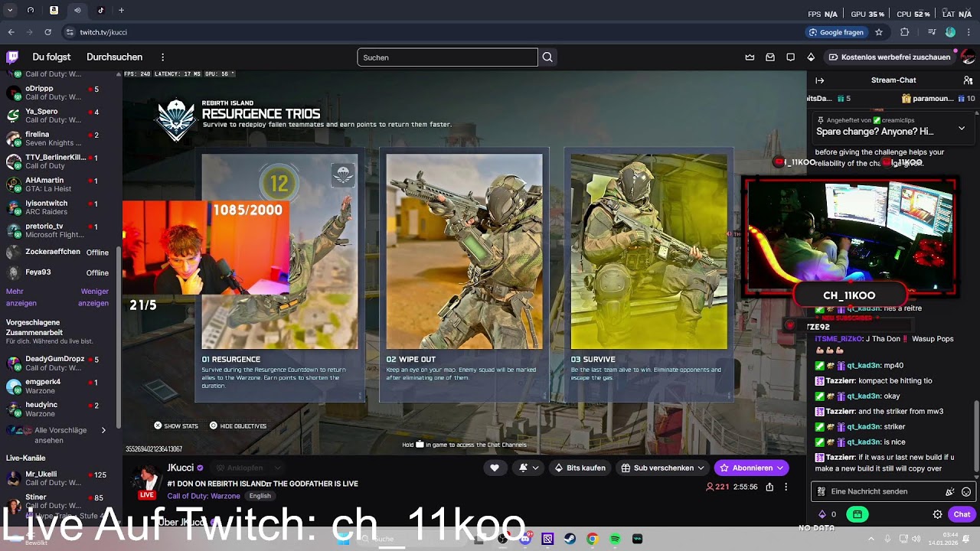Go back with the browser arrow

pos(11,32)
